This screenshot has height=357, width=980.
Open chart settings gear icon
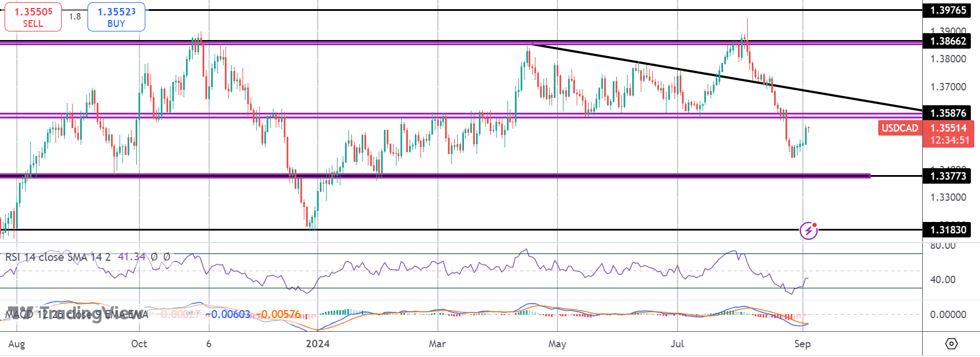(x=951, y=344)
